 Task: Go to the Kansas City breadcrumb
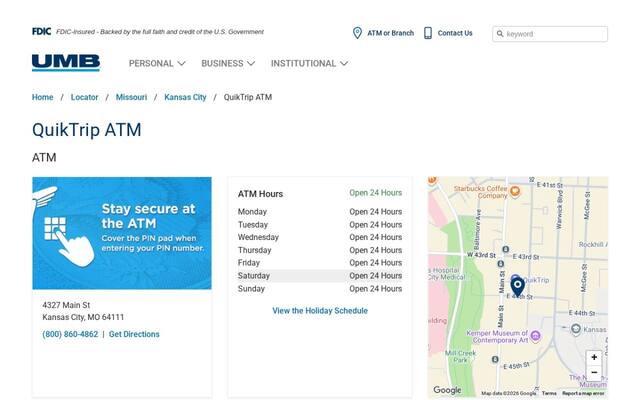pyautogui.click(x=185, y=97)
